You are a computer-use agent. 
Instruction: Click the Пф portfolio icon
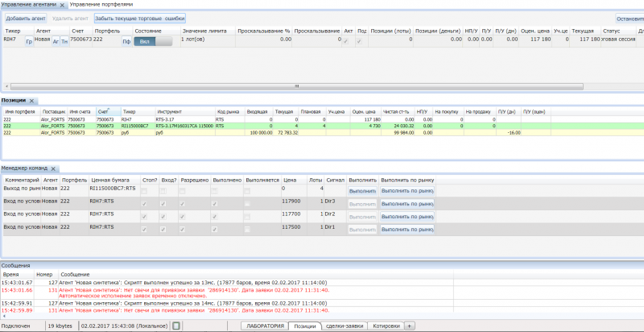(126, 40)
